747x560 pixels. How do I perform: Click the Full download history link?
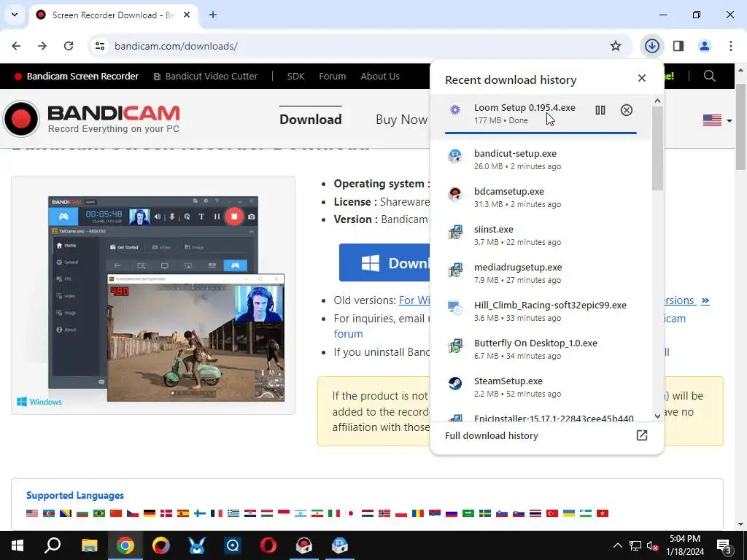(491, 435)
